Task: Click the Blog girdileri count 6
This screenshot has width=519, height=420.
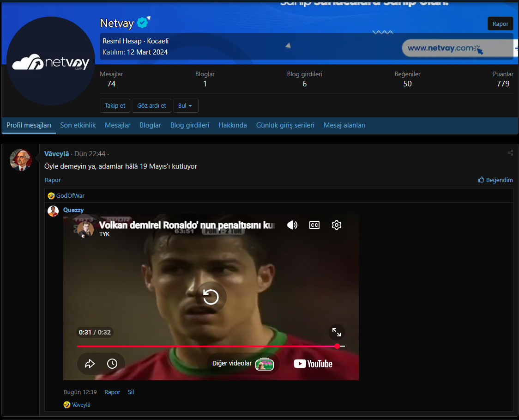Action: 304,84
